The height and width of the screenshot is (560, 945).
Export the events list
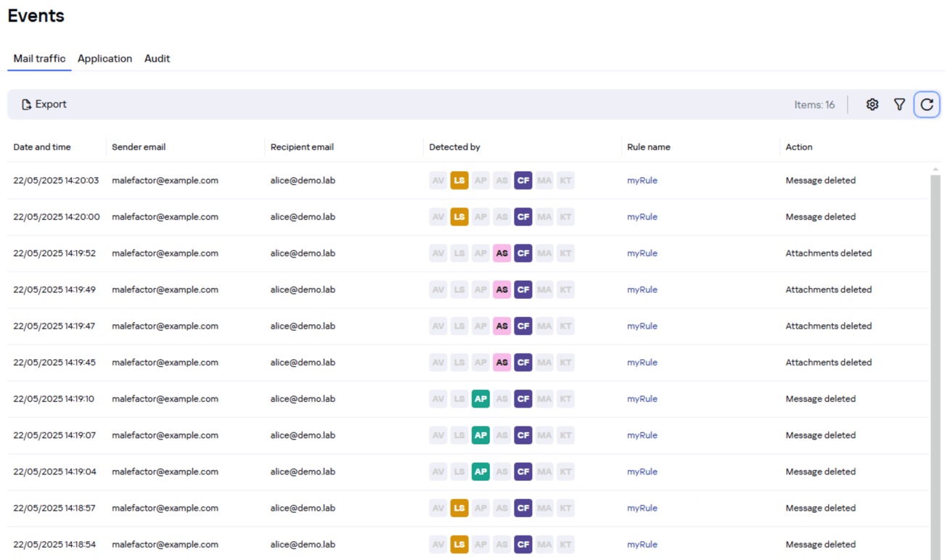pos(44,104)
